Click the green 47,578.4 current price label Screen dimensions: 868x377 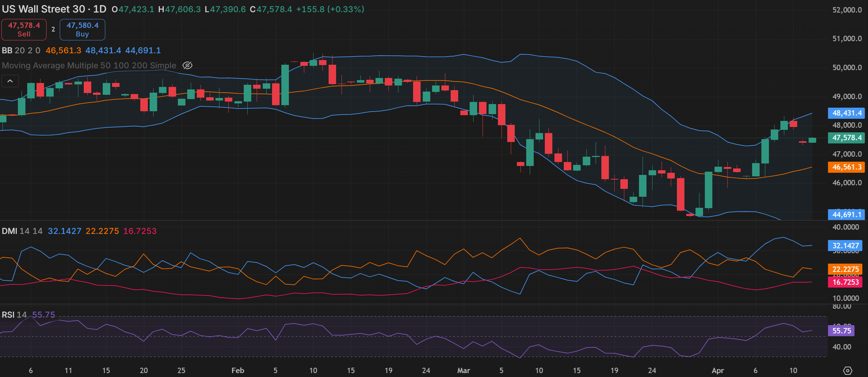846,138
